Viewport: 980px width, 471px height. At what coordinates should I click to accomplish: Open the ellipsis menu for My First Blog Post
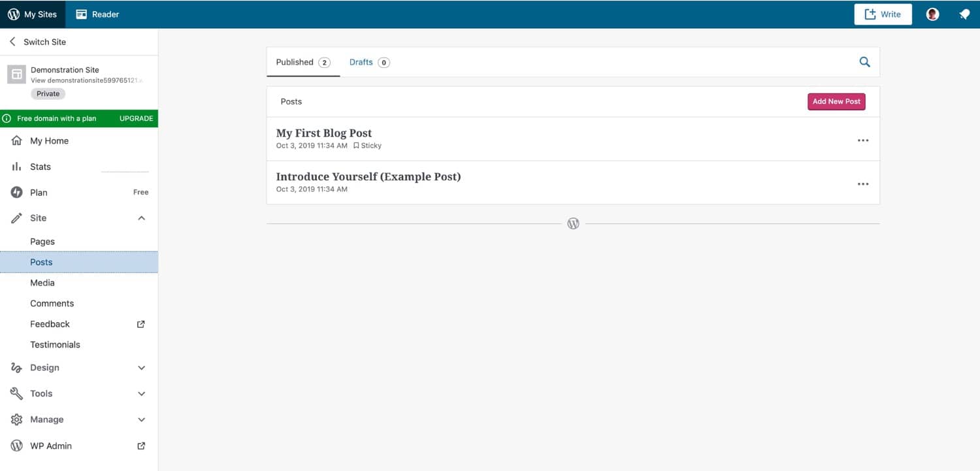[863, 139]
